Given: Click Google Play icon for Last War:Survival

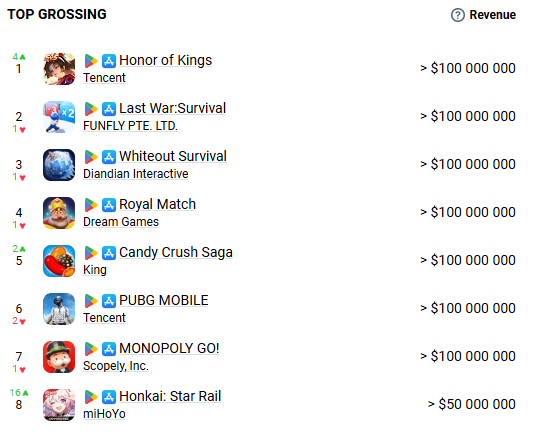Looking at the screenshot, I should 91,109.
